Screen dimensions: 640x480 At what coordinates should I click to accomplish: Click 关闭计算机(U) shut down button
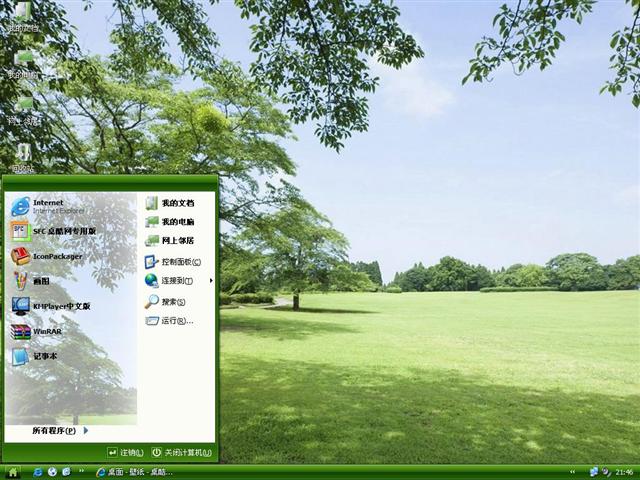click(x=182, y=452)
